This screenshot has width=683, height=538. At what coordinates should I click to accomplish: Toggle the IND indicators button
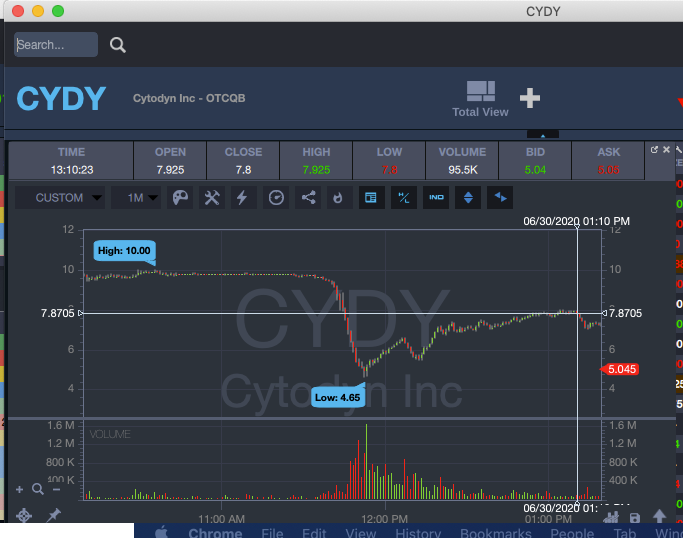[x=436, y=198]
